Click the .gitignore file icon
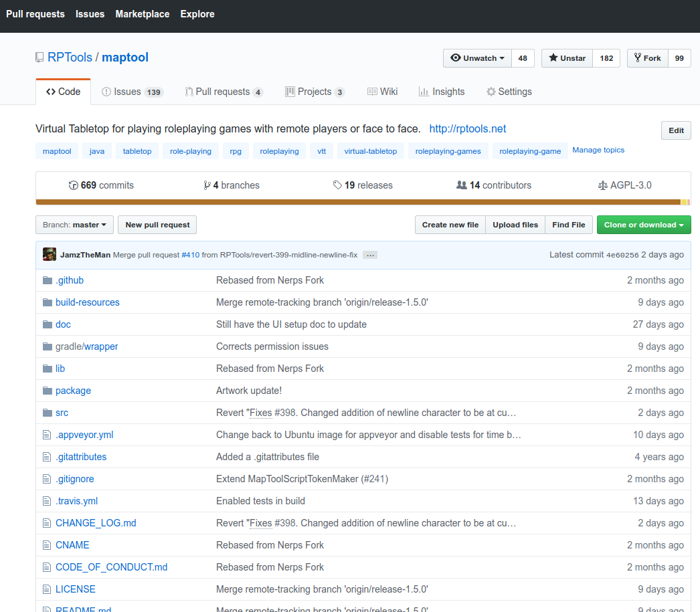This screenshot has height=612, width=700. click(x=47, y=479)
